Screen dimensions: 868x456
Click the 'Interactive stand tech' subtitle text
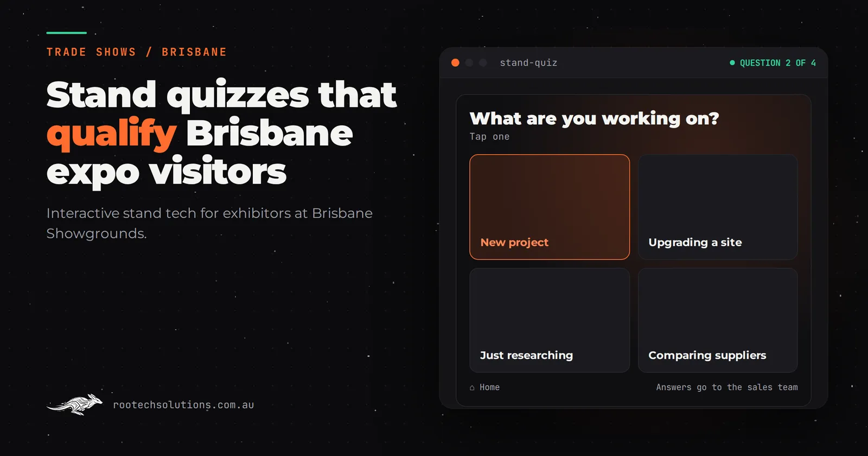[x=209, y=223]
